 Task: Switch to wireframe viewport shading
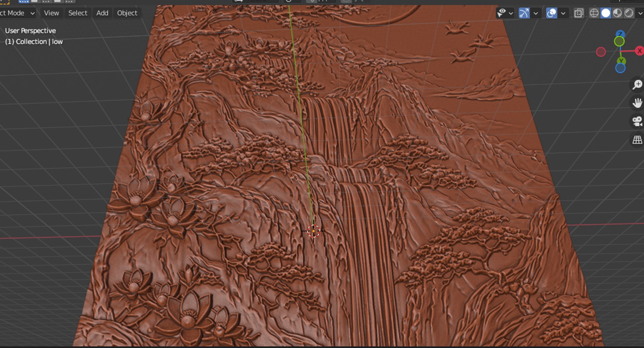(x=594, y=13)
